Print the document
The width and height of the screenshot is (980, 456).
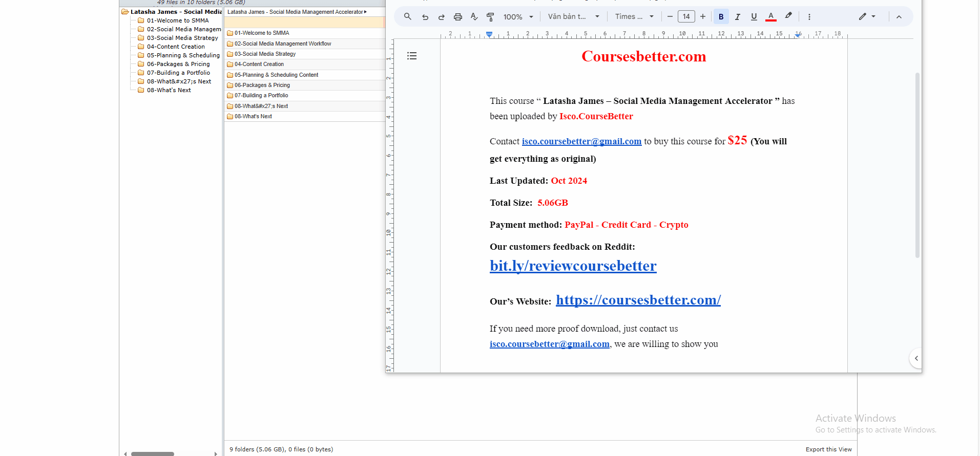458,17
